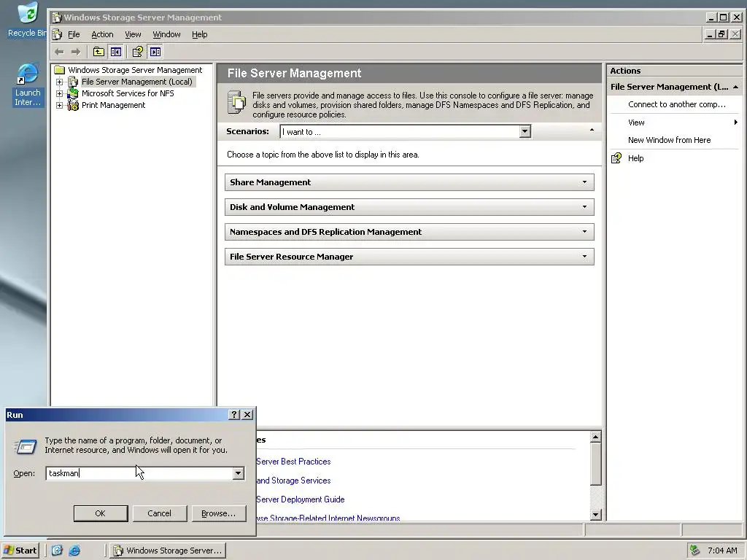Select the Print Management tree label
Viewport: 747px width, 560px height.
[x=113, y=105]
